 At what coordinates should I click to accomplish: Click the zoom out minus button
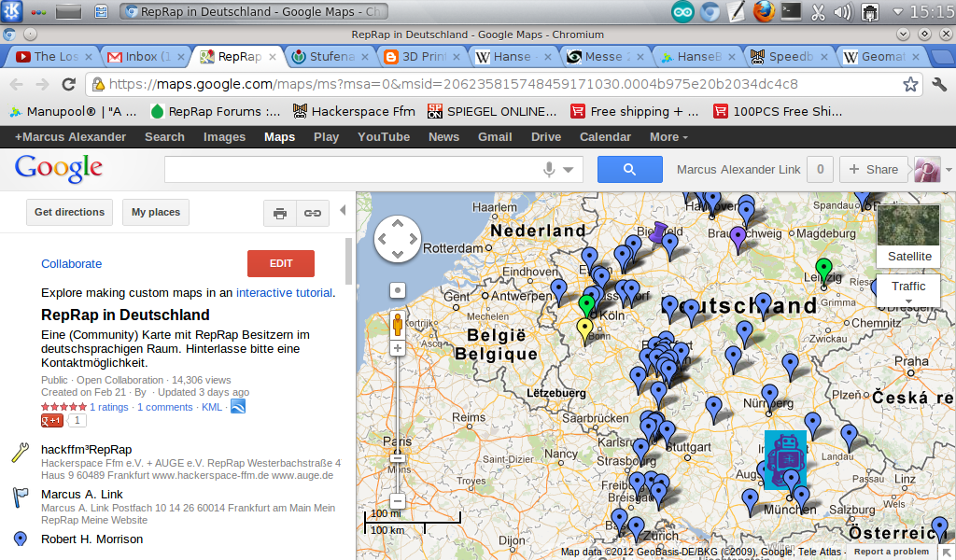pos(398,500)
